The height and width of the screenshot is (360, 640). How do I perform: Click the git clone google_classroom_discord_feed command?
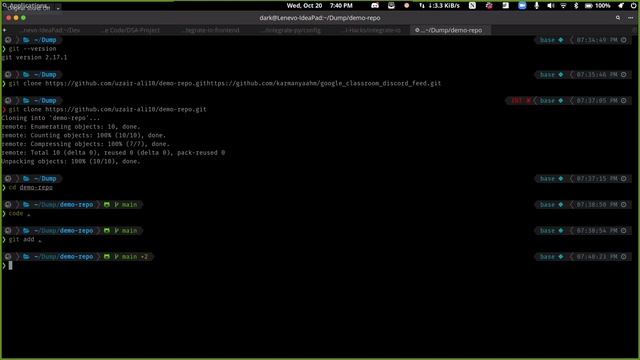[x=224, y=83]
